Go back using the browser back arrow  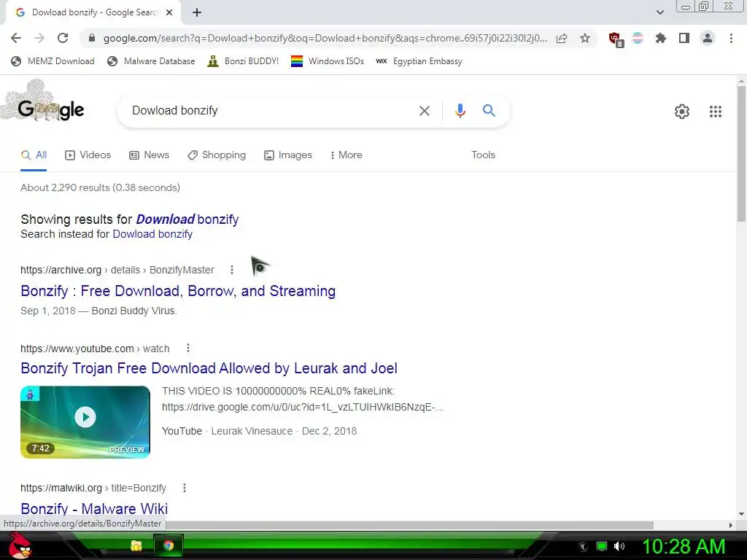tap(16, 38)
